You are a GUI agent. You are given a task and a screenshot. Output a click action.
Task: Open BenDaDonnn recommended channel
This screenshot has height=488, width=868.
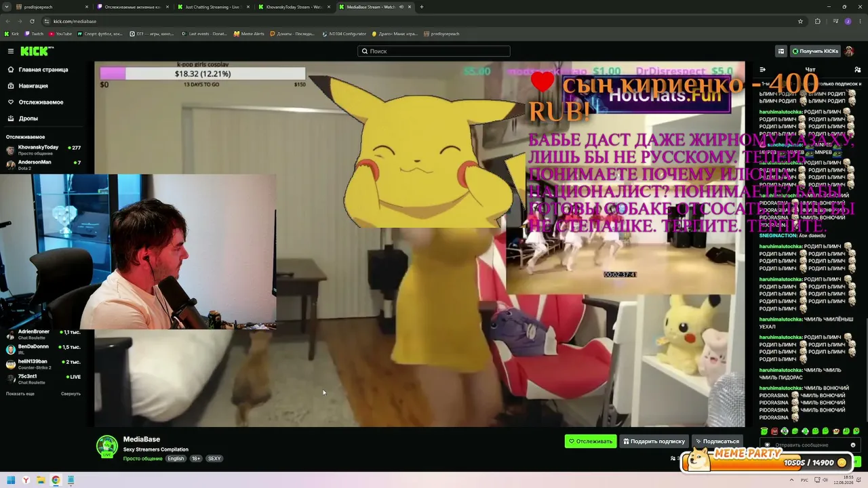43,349
